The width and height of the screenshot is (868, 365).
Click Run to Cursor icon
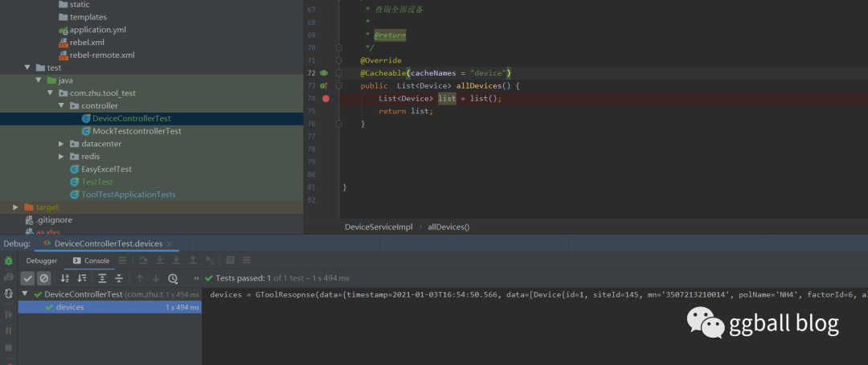click(x=209, y=260)
